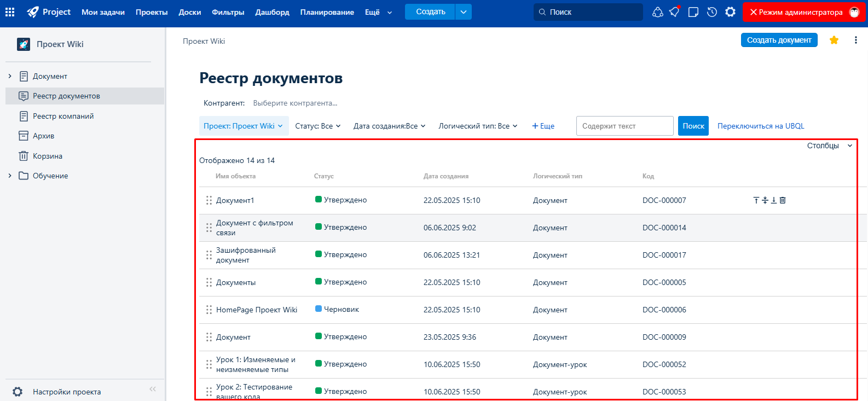Open the three-dot more options menu

(x=856, y=40)
